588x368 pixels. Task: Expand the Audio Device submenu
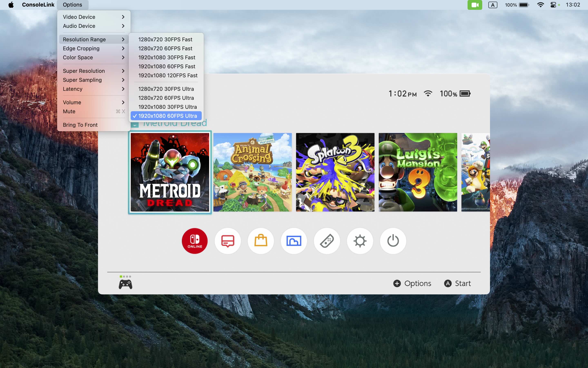94,26
